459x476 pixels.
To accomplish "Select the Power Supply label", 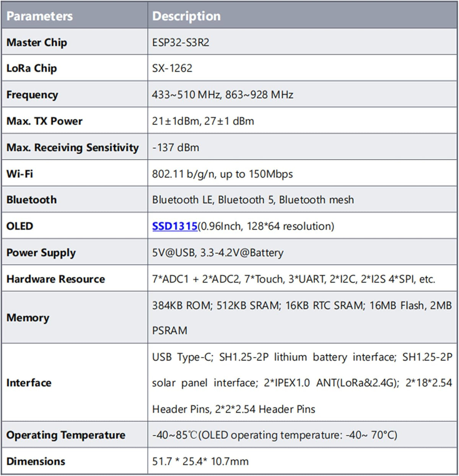I will [x=41, y=253].
